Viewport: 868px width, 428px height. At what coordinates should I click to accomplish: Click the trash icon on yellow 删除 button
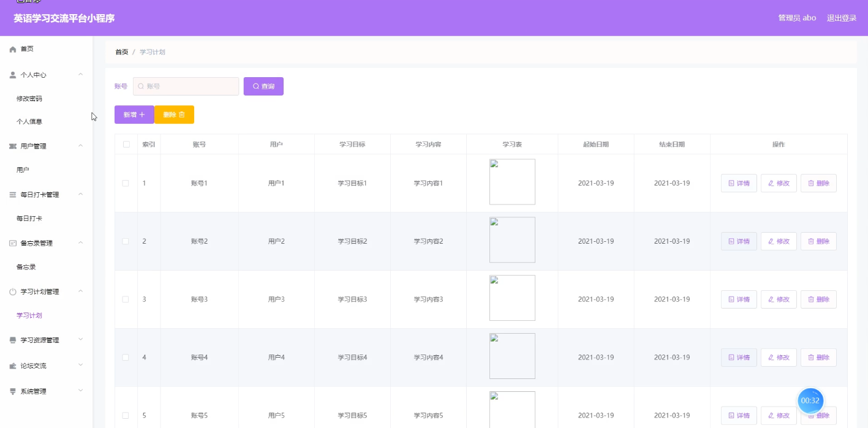click(x=182, y=115)
